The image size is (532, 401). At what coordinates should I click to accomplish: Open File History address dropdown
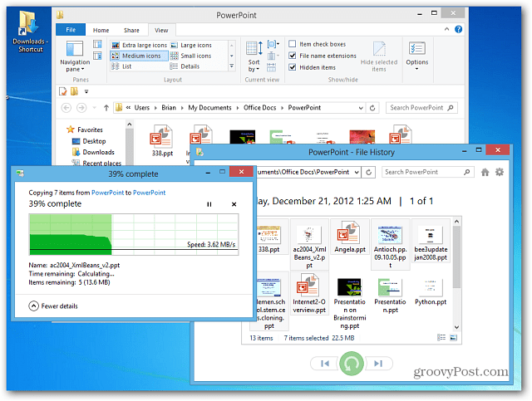357,172
